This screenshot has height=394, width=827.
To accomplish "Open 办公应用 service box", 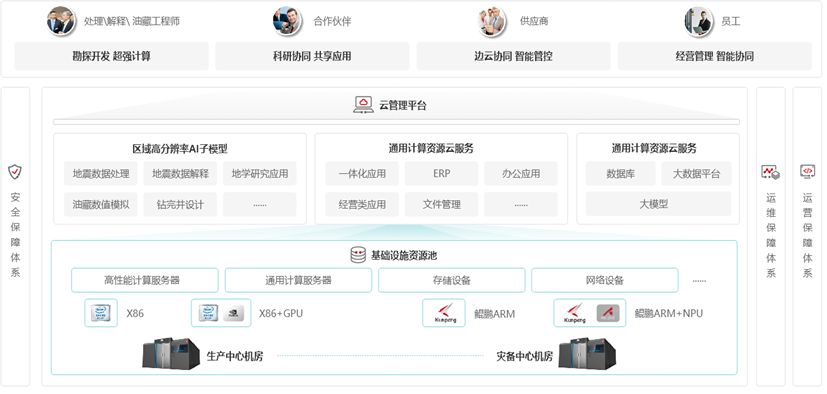I will 521,174.
